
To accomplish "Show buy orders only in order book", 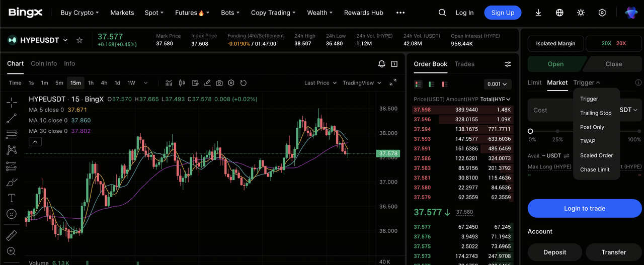I will coord(431,84).
